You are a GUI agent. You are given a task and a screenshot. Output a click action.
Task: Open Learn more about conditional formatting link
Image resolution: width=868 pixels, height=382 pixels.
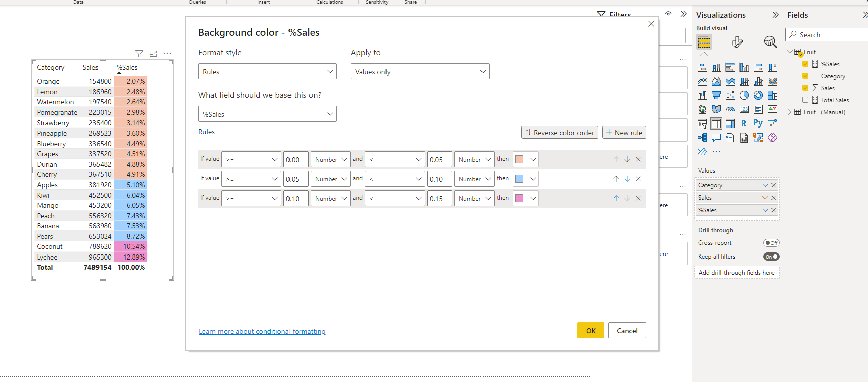(x=262, y=331)
